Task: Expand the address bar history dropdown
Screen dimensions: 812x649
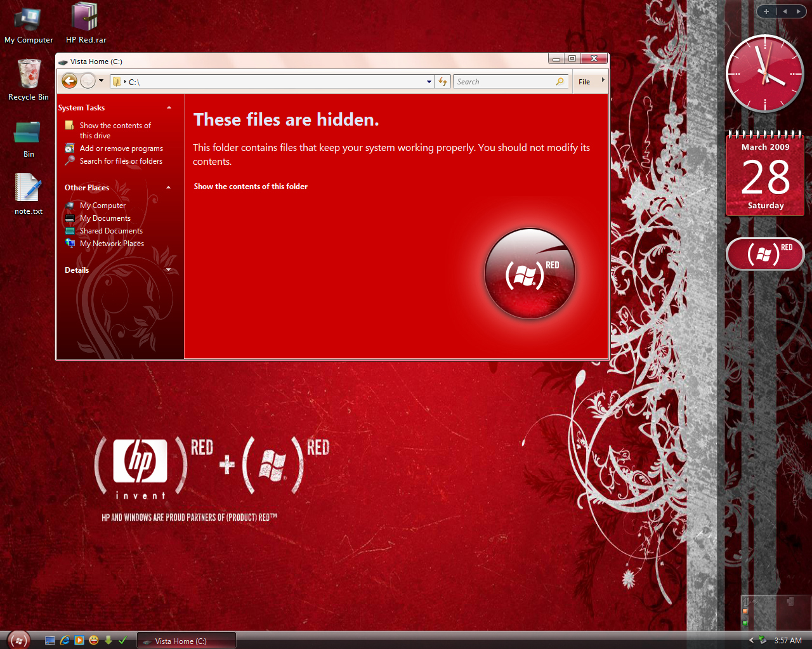Action: click(x=429, y=82)
